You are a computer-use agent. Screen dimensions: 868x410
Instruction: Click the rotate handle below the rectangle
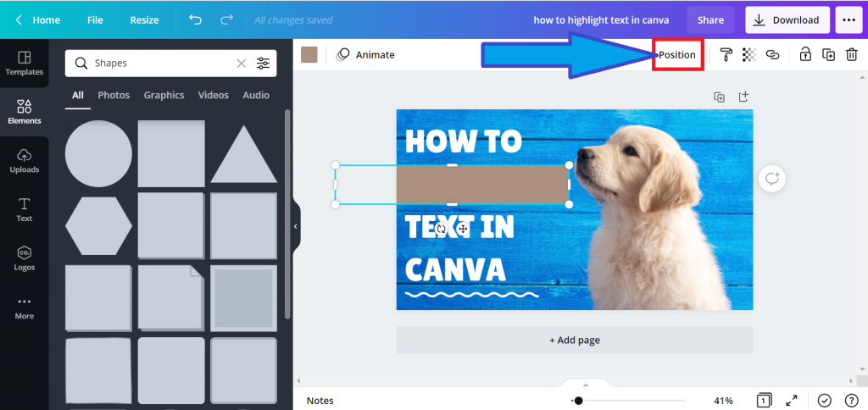coord(441,229)
